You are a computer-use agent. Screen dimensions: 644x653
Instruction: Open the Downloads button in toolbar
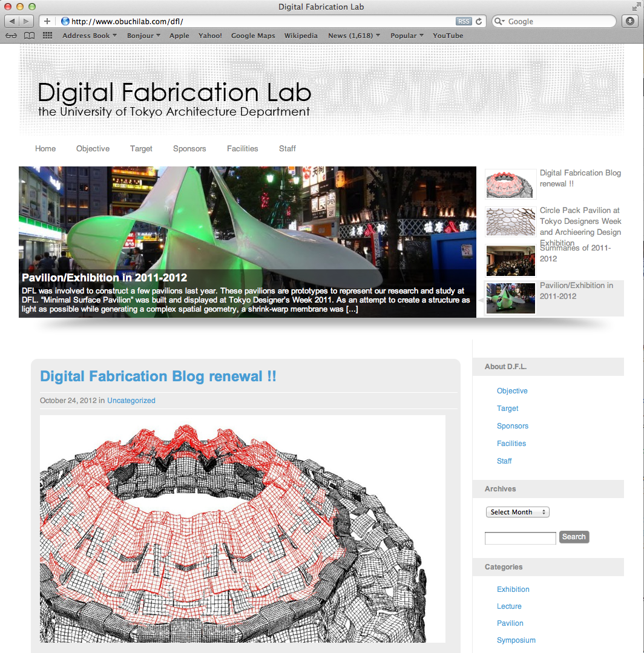tap(630, 21)
